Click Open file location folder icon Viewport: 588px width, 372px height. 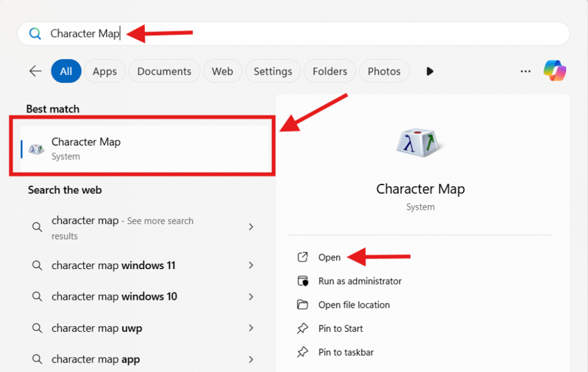coord(303,305)
